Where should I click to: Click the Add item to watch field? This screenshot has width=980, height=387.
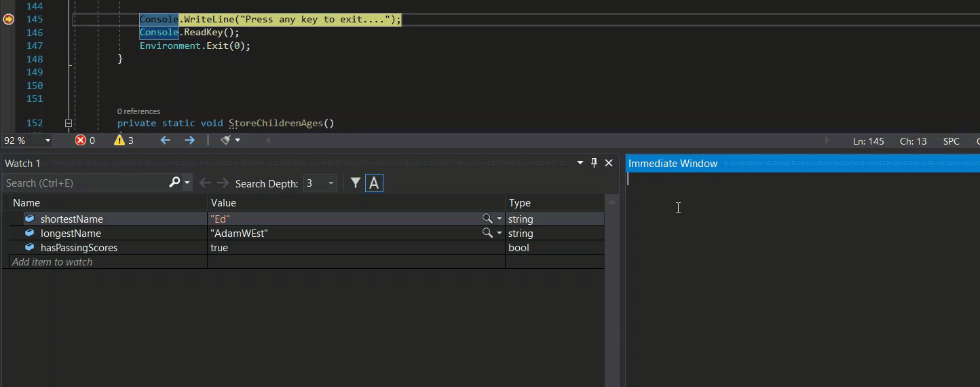coord(109,262)
